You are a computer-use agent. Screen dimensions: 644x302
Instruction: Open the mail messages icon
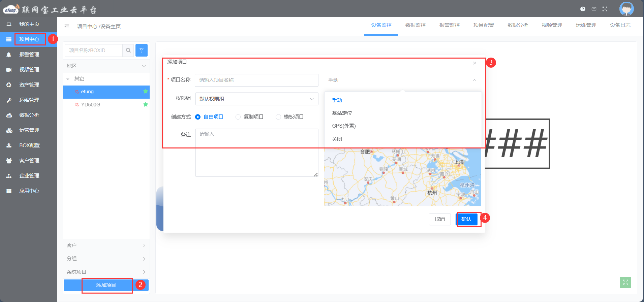click(594, 9)
